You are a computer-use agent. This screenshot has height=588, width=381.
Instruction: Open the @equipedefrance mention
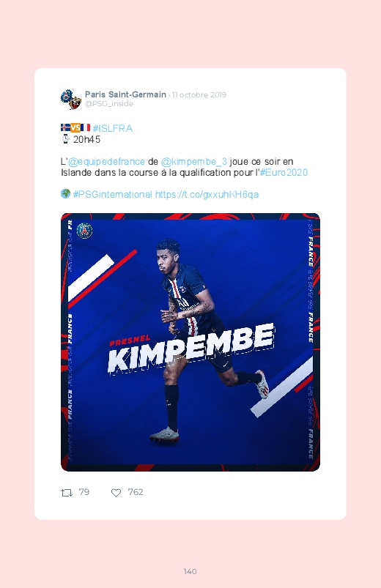click(106, 162)
